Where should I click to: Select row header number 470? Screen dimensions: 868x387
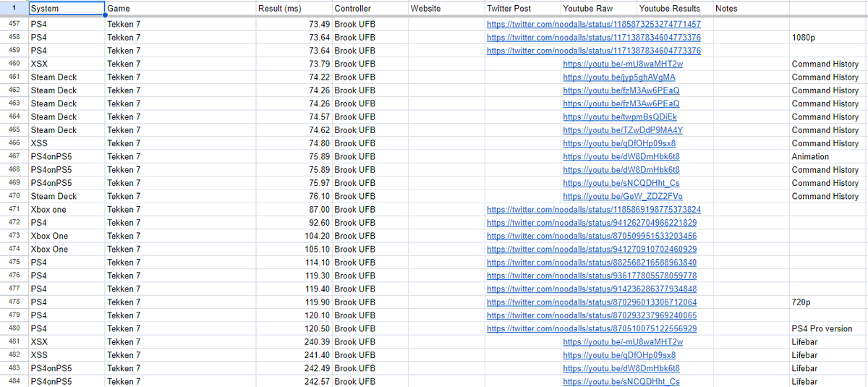click(14, 196)
